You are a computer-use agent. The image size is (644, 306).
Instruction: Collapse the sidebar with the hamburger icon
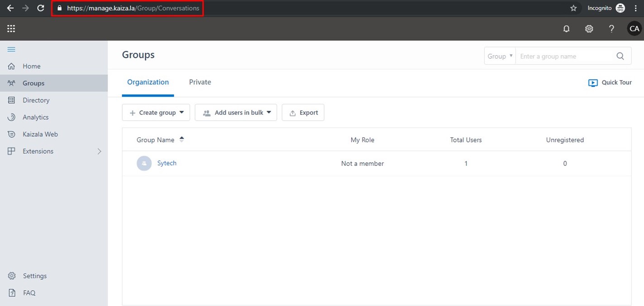pos(11,49)
